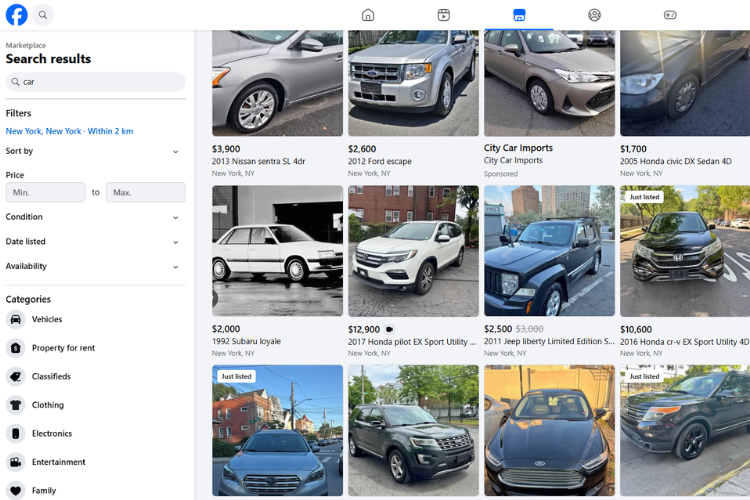750x500 pixels.
Task: Click the Electronics phone icon
Action: 15,433
